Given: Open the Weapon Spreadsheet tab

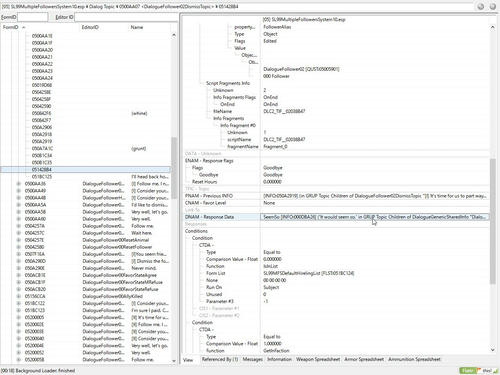Looking at the screenshot, I should pyautogui.click(x=318, y=359).
